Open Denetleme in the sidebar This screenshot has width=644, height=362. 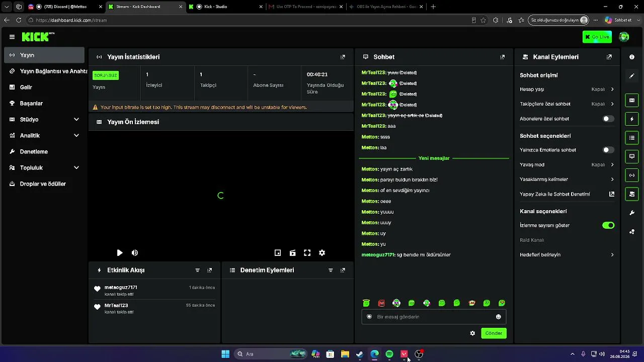point(44,151)
